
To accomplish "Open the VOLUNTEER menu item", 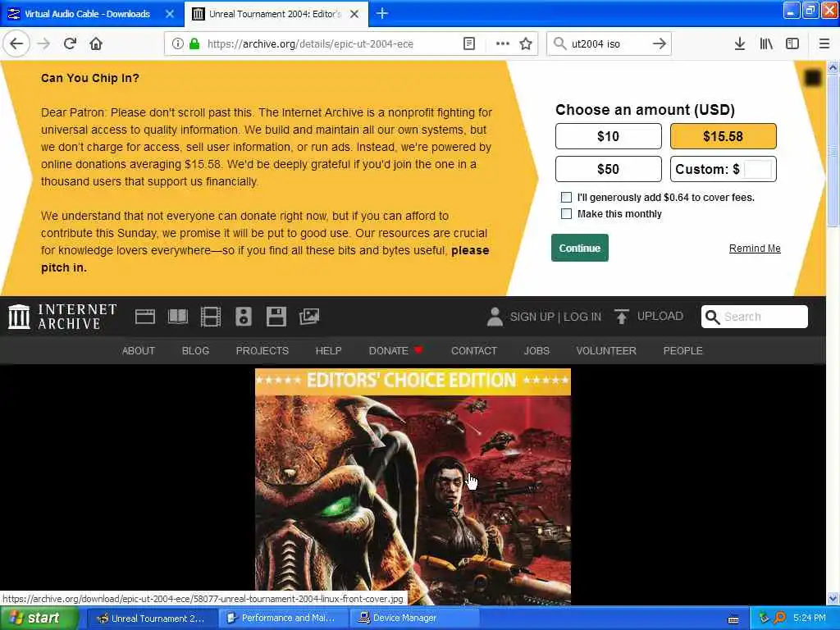I will pyautogui.click(x=606, y=350).
